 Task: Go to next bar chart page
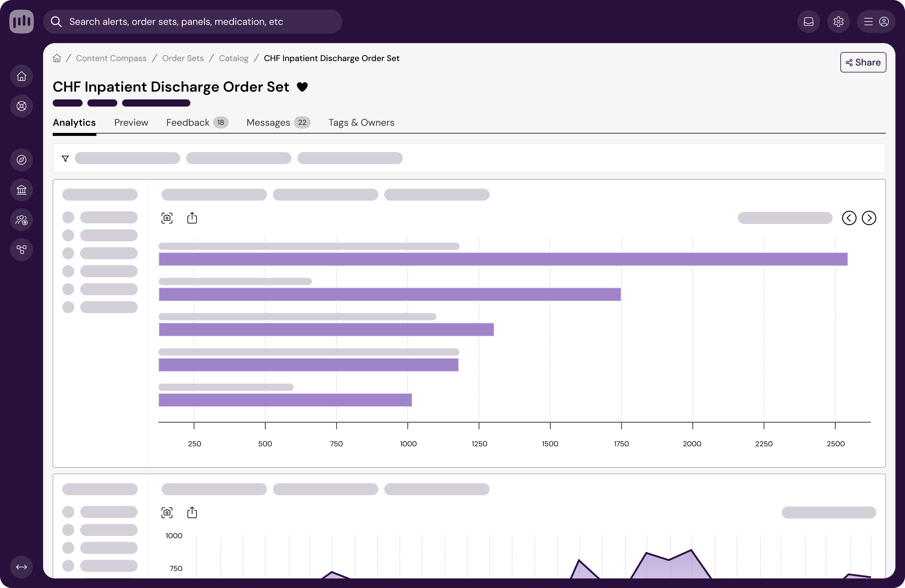click(x=869, y=218)
